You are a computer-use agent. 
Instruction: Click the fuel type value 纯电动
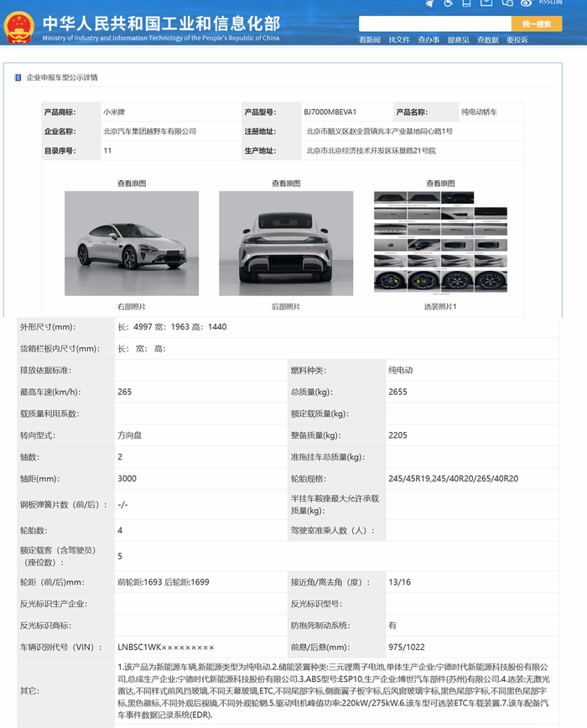[x=401, y=370]
